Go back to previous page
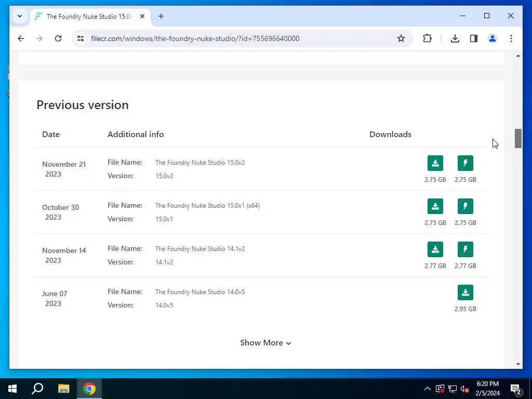The height and width of the screenshot is (399, 532). point(21,38)
